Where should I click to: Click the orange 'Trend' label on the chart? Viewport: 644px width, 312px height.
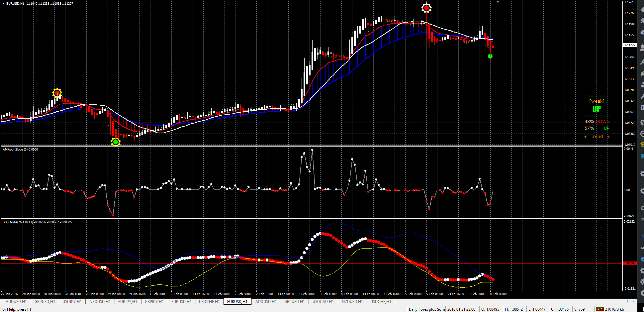point(597,137)
